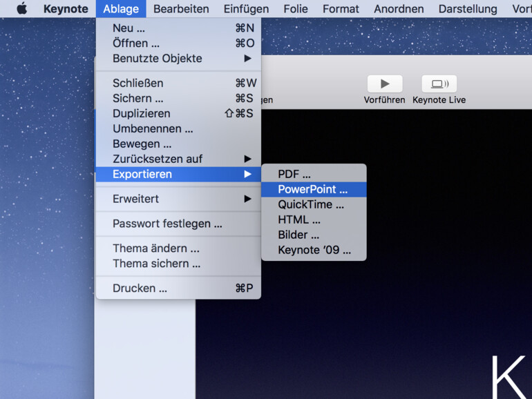Open the Anordnen menu
The width and height of the screenshot is (532, 399).
pyautogui.click(x=399, y=8)
